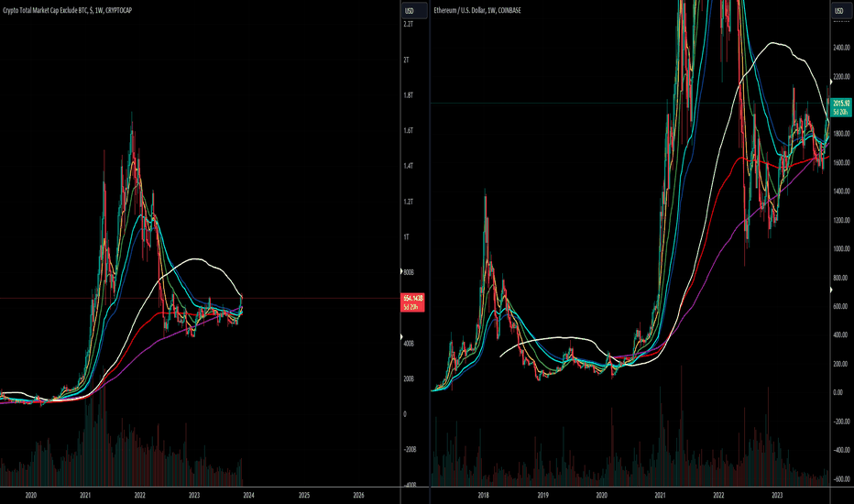Screen dimensions: 854x504
Task: Click the 200.00 level on Ethereum price axis
Action: tap(840, 364)
